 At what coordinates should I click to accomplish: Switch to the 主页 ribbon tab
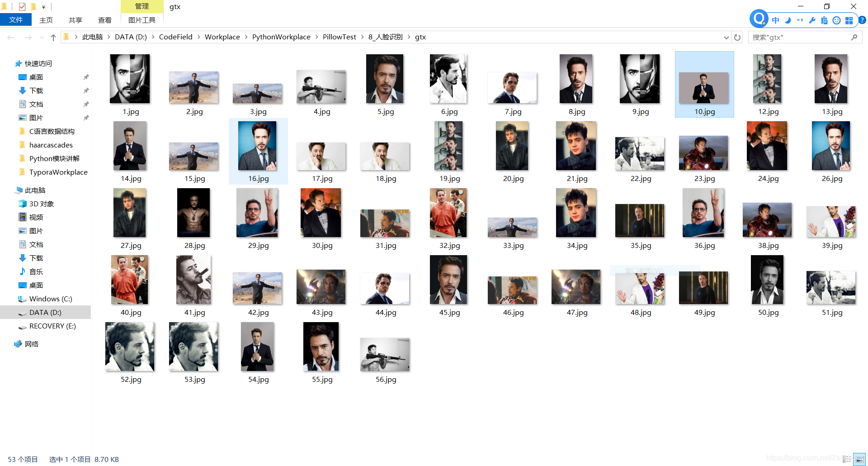[x=46, y=20]
